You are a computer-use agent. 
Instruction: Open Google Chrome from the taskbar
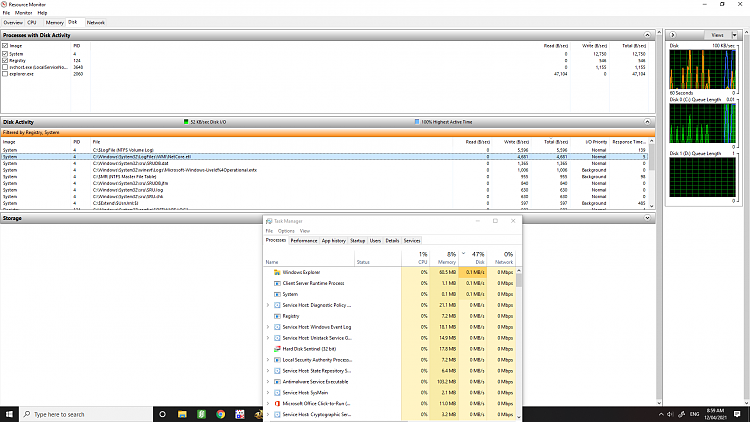221,414
